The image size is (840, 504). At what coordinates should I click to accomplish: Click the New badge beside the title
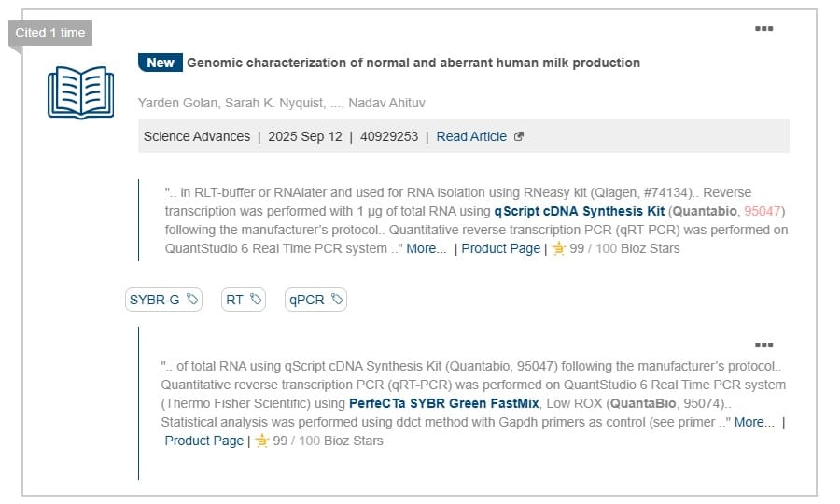tap(161, 63)
